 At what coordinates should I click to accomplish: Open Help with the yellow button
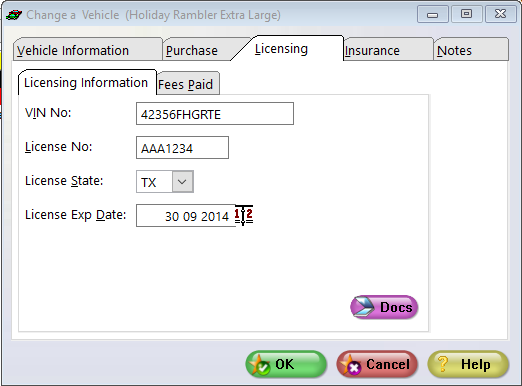[468, 364]
